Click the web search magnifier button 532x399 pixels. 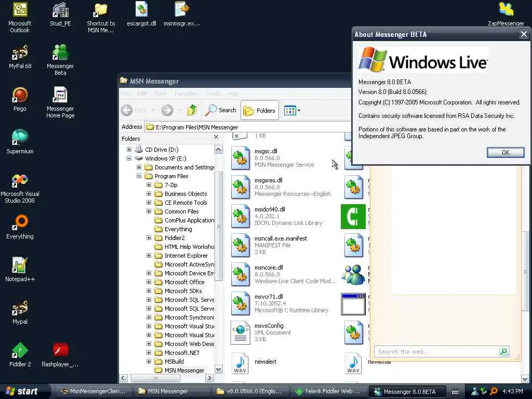[x=503, y=352]
